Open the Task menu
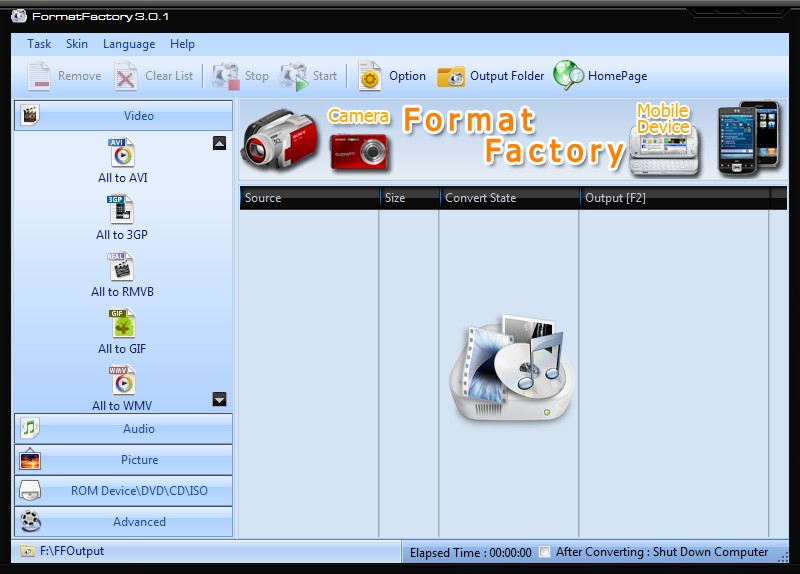800x574 pixels. (39, 44)
